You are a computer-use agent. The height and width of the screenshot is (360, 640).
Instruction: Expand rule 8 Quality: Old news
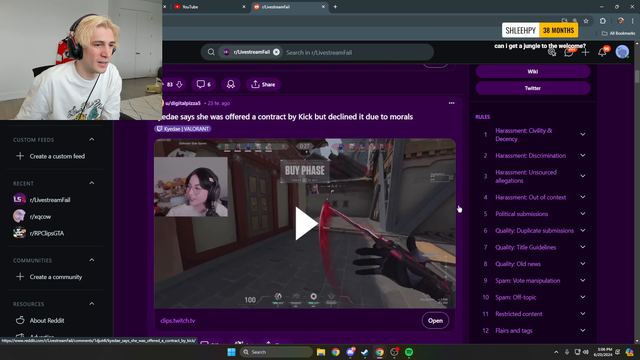coord(582,264)
